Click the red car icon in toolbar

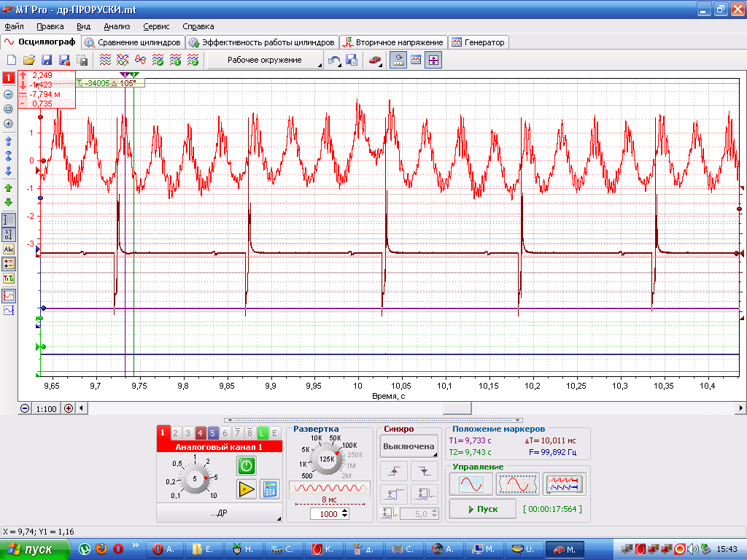(375, 61)
